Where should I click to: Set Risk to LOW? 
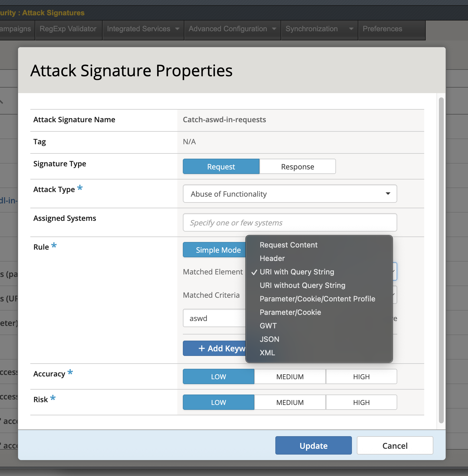coord(218,402)
